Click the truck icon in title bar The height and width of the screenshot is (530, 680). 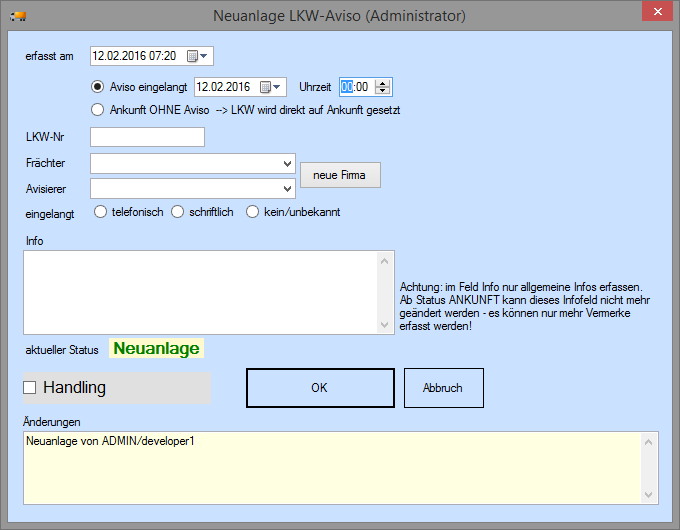click(17, 15)
